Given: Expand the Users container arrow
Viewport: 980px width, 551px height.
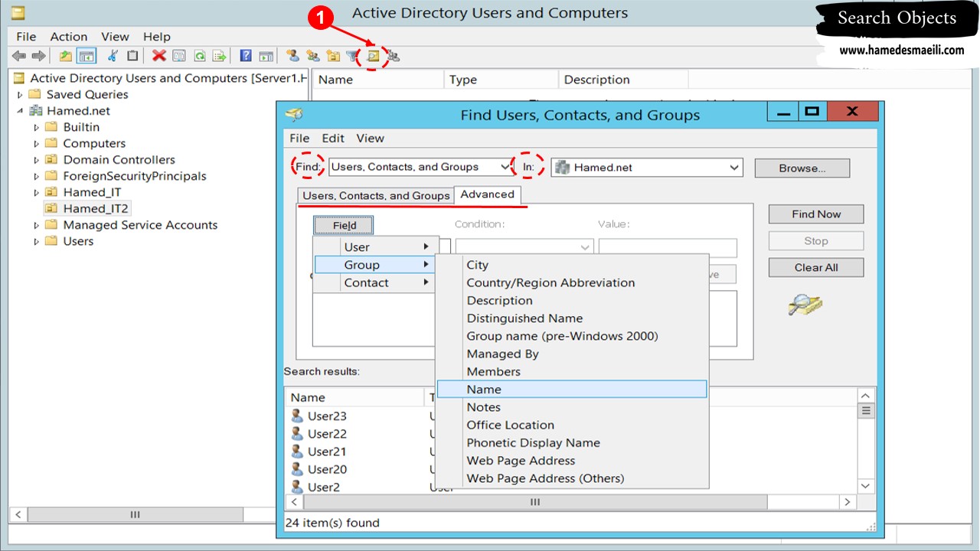Looking at the screenshot, I should [x=37, y=241].
